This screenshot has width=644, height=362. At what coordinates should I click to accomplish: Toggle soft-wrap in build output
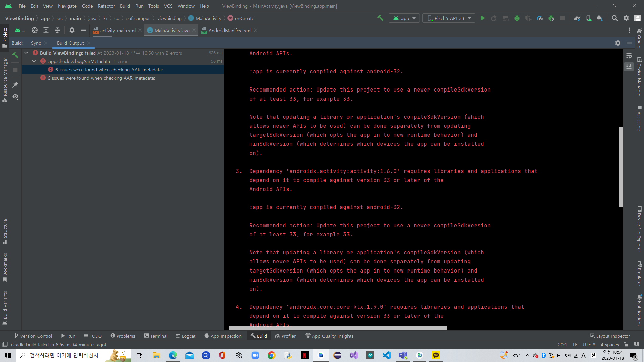[x=629, y=55]
